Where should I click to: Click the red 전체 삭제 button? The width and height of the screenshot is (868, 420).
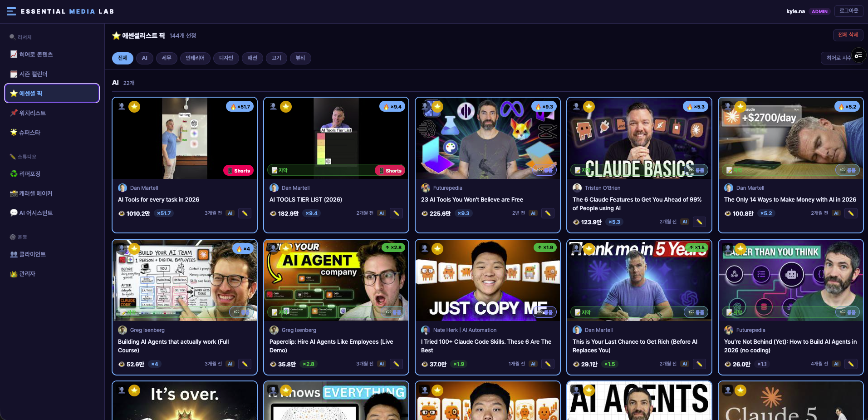tap(848, 35)
